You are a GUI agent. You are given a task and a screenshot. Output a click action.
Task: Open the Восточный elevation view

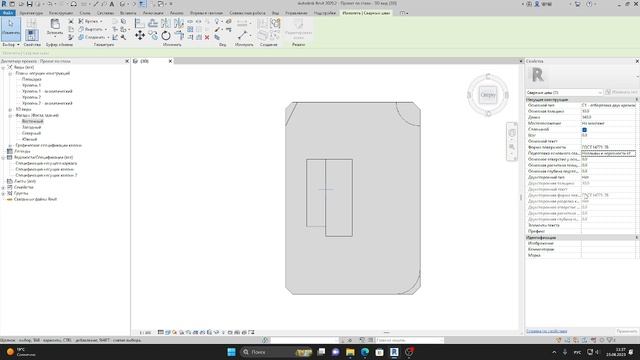coord(32,121)
